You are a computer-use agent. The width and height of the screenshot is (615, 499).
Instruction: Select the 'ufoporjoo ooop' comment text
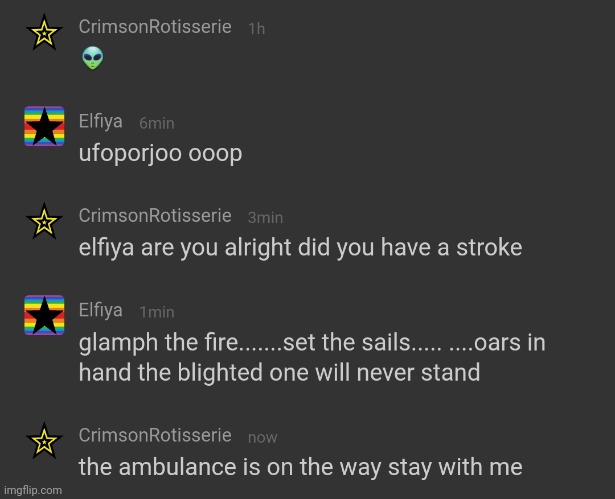pos(160,154)
